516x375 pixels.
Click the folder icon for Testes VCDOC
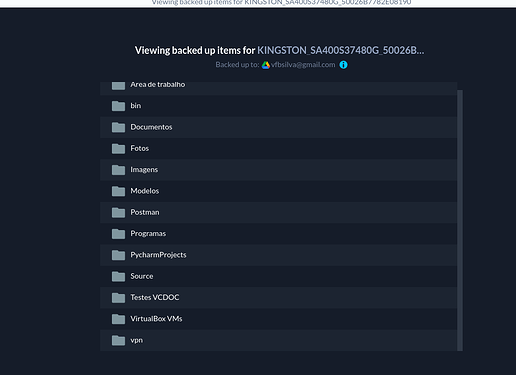tap(118, 298)
